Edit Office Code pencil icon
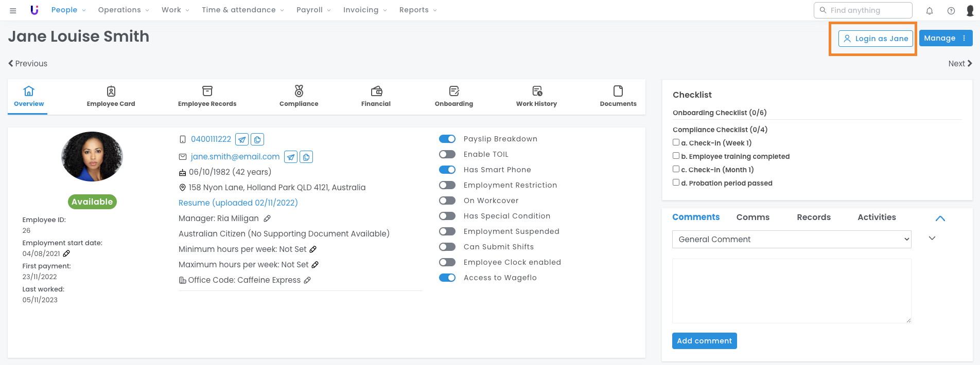The height and width of the screenshot is (365, 980). pos(307,280)
